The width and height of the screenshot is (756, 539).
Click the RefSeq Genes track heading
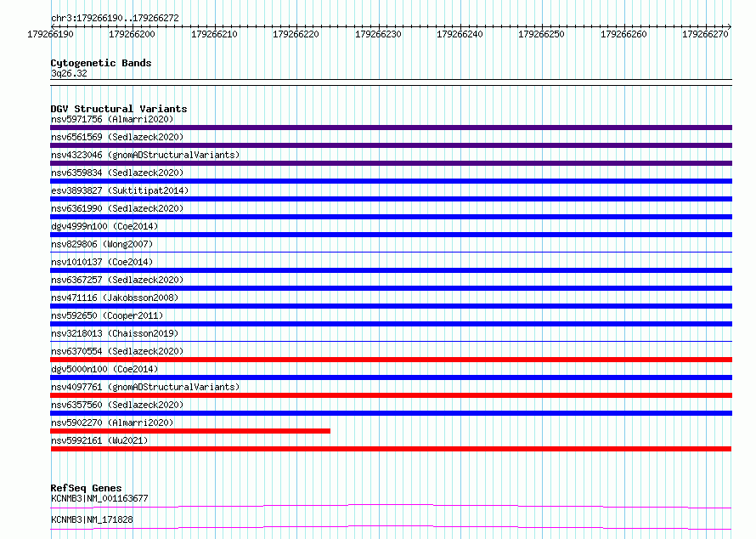[x=86, y=488]
